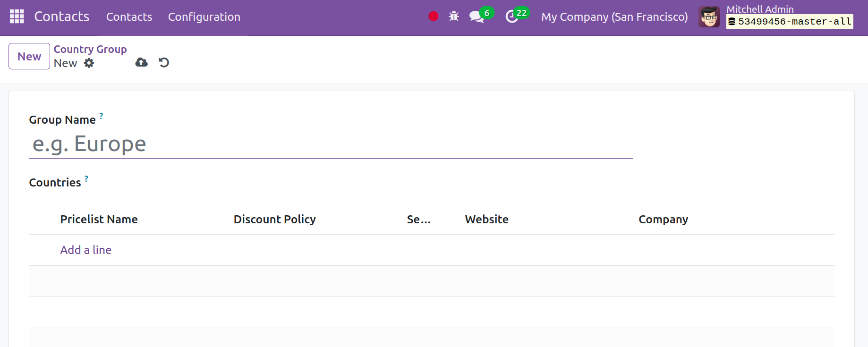Open the Configuration menu

204,17
